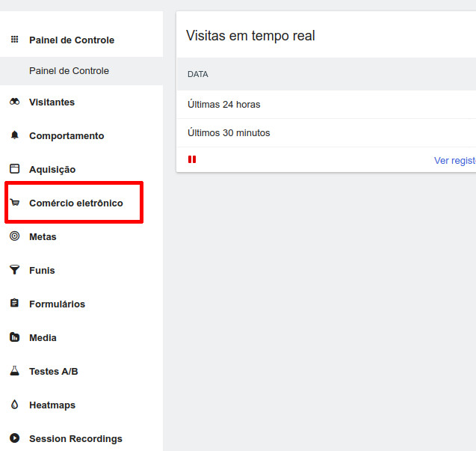Open the Painel de Controle submenu item
Screen dimensions: 476x451
click(x=69, y=71)
